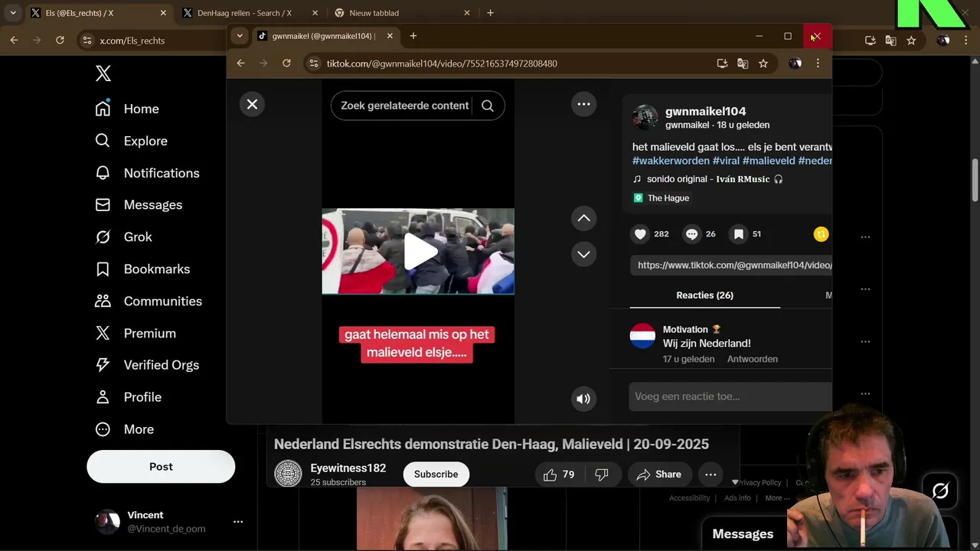Go back in TikTok browser window

pyautogui.click(x=240, y=64)
